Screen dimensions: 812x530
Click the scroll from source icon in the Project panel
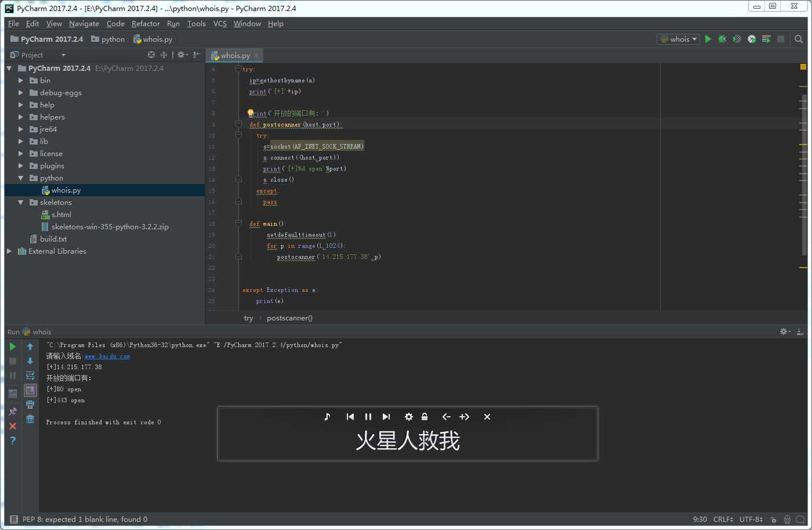151,55
